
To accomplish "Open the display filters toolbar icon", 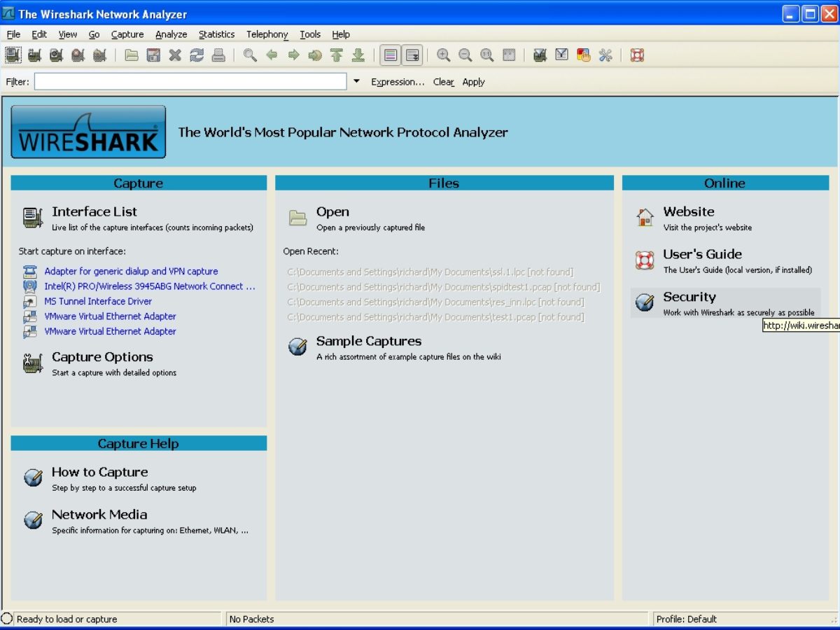I will (561, 55).
